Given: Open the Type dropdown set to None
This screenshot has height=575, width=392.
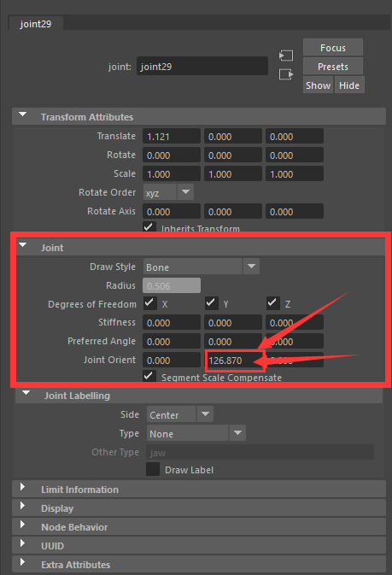Looking at the screenshot, I should (196, 433).
